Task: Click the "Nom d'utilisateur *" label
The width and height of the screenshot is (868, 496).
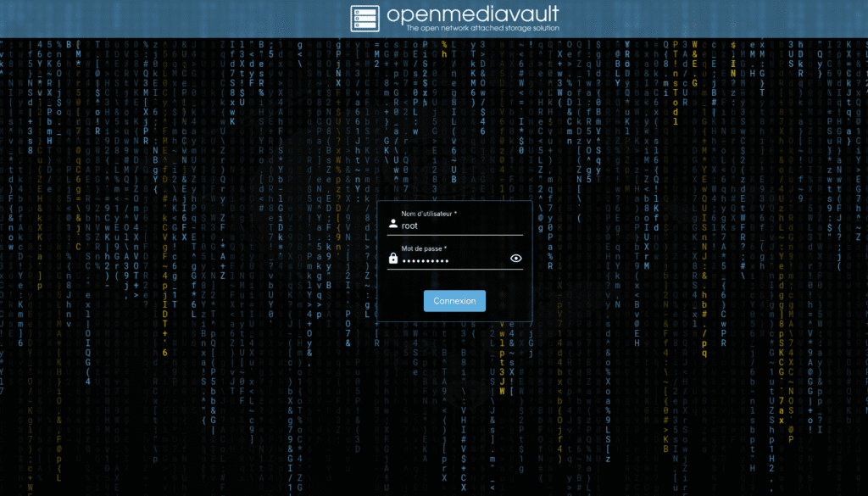Action: [x=429, y=214]
